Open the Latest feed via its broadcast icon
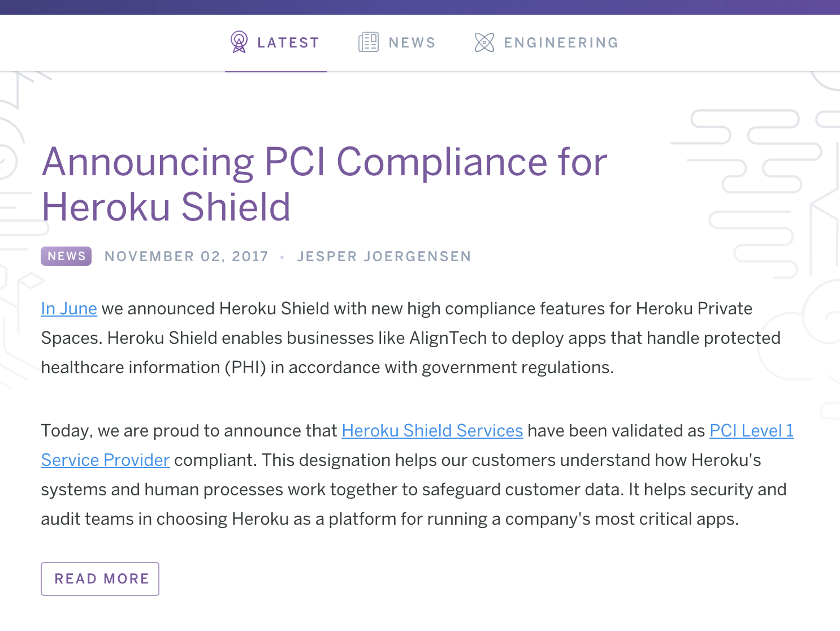Screen dimensions: 840x631 (x=240, y=42)
